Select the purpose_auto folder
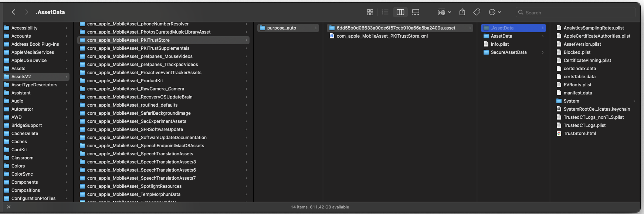644x214 pixels. pos(288,28)
